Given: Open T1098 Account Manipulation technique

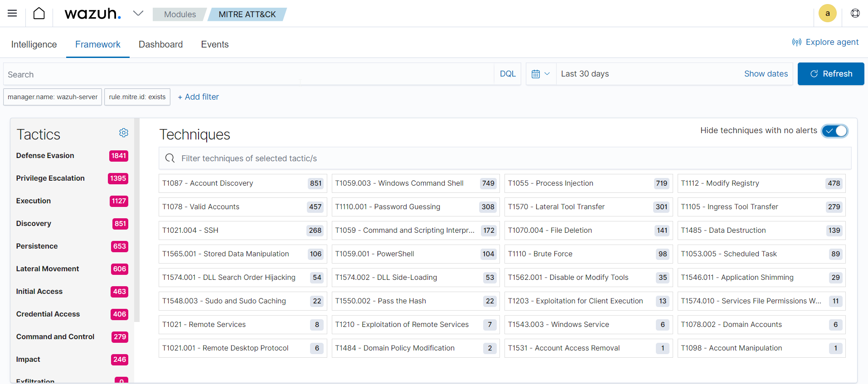Looking at the screenshot, I should point(761,348).
